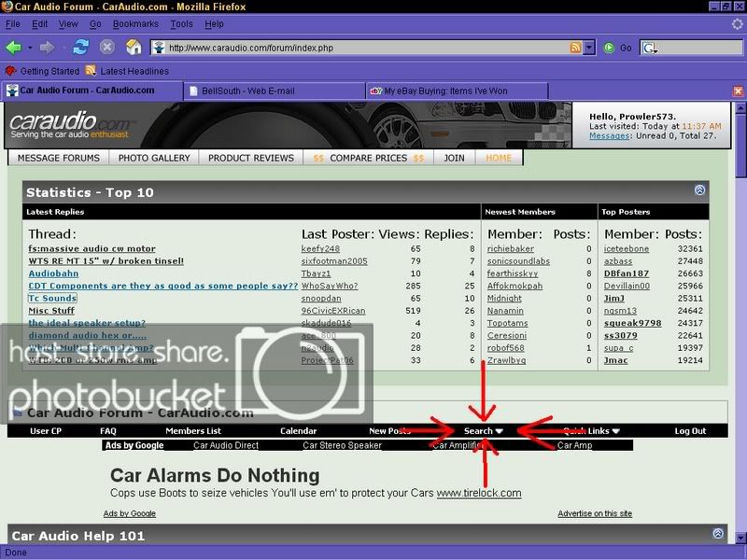Image resolution: width=747 pixels, height=560 pixels.
Task: Click the Car Stereo Speaker ad link
Action: point(342,445)
